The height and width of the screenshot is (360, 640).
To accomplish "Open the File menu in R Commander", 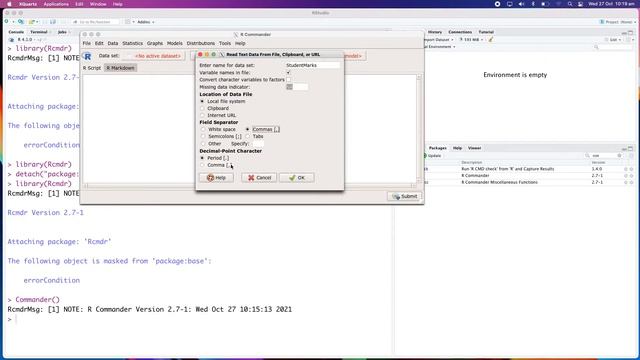I will (87, 43).
